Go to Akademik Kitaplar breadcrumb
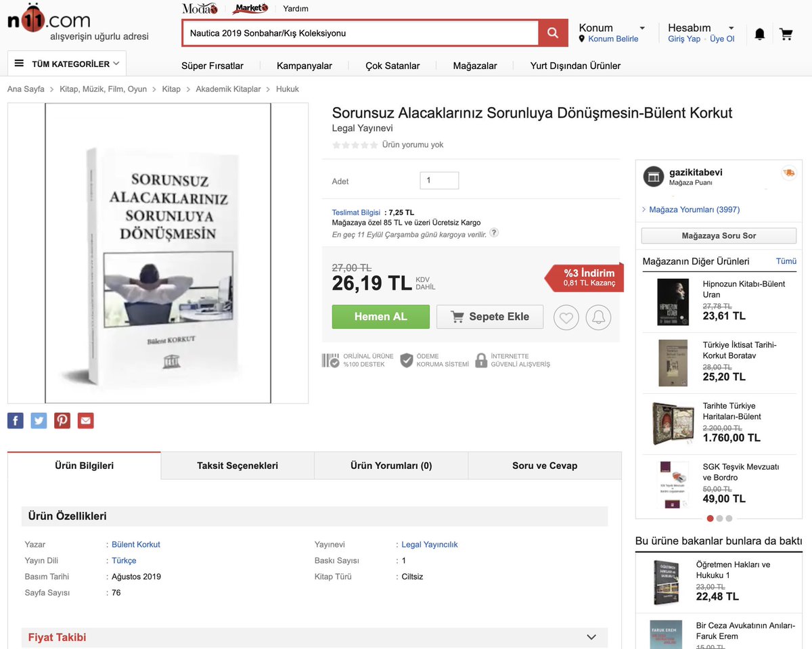 tap(228, 89)
